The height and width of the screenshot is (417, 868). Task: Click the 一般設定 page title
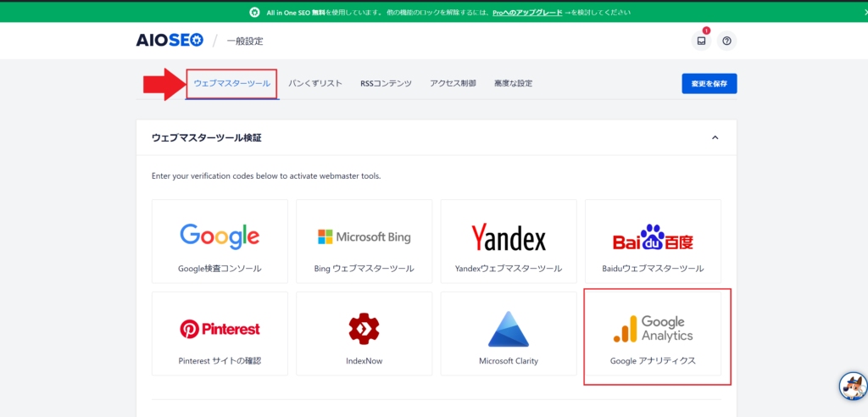tap(245, 41)
